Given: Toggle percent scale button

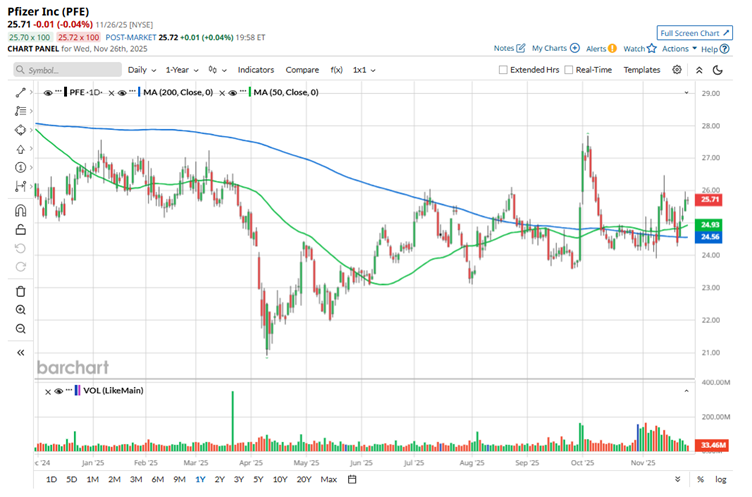Looking at the screenshot, I should tap(701, 479).
